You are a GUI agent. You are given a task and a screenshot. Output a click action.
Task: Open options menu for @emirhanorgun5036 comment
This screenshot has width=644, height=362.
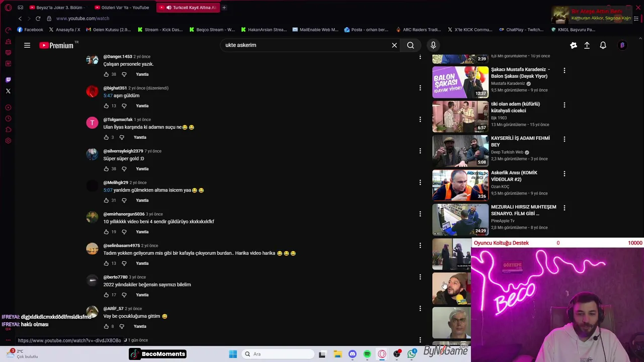tap(420, 214)
